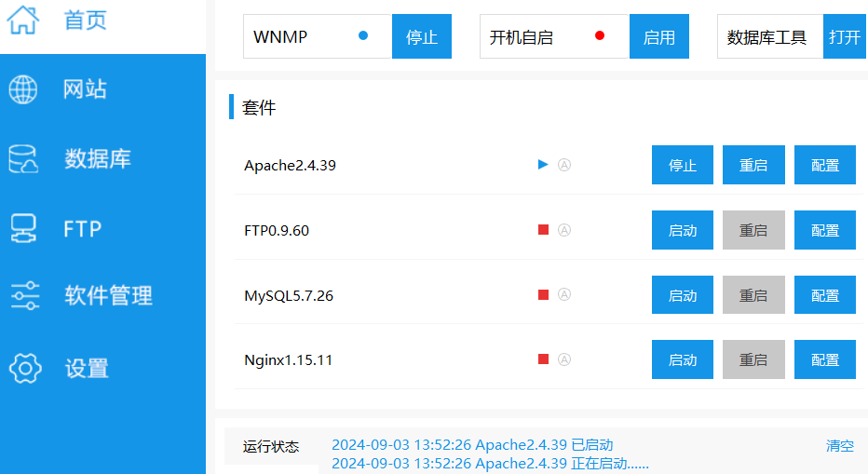Click the WNMP blue status dot
The image size is (868, 474).
pyautogui.click(x=363, y=35)
